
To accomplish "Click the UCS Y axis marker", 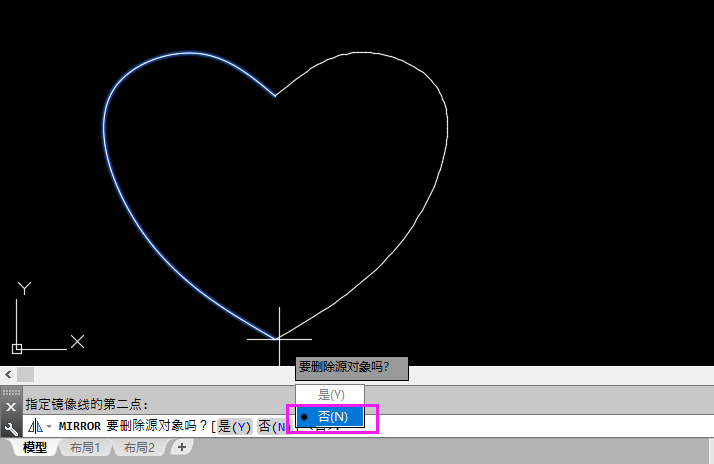I will pos(25,288).
